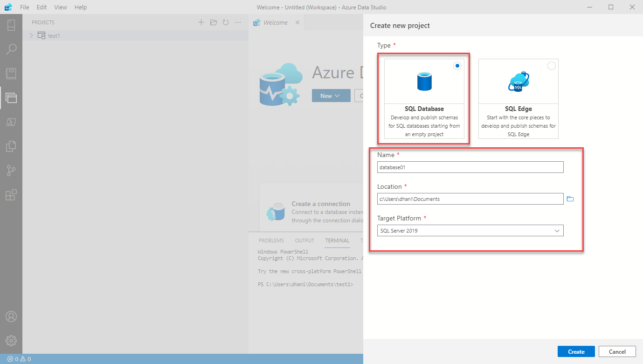Open the View menu
643x364 pixels.
click(61, 7)
